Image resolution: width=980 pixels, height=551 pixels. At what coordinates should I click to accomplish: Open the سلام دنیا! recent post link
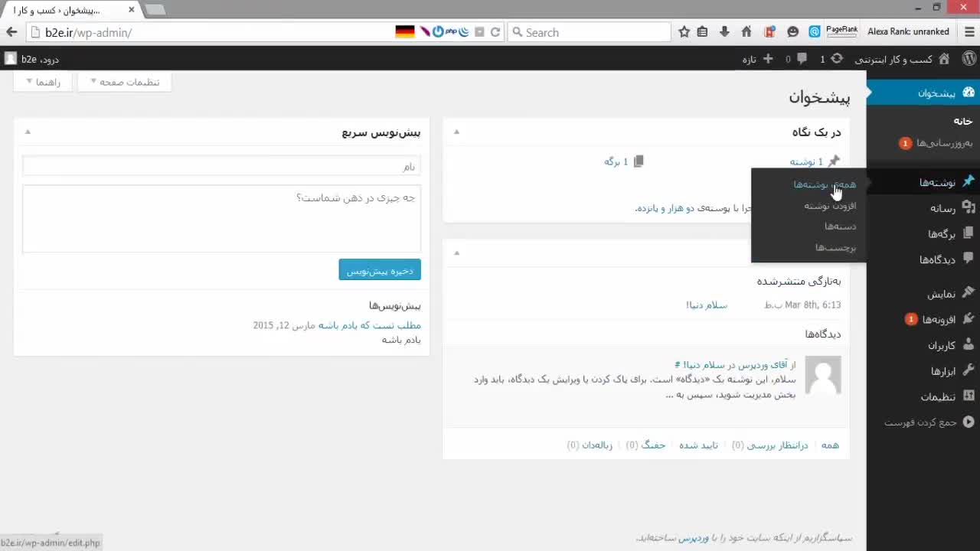[x=706, y=305]
